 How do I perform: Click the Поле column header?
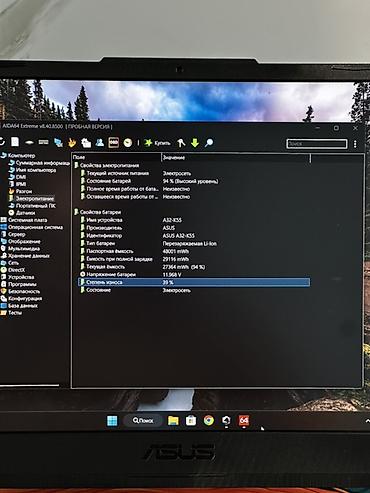click(x=117, y=157)
